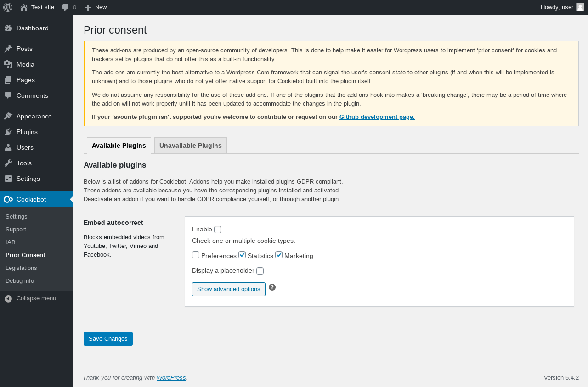Switch to the Unavailable Plugins tab
This screenshot has height=387, width=588.
(191, 146)
